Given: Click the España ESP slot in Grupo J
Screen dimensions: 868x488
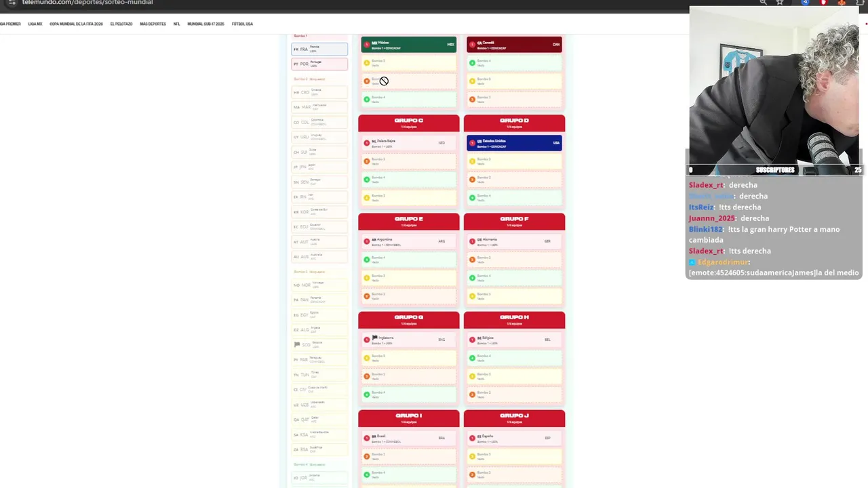Looking at the screenshot, I should [x=514, y=438].
